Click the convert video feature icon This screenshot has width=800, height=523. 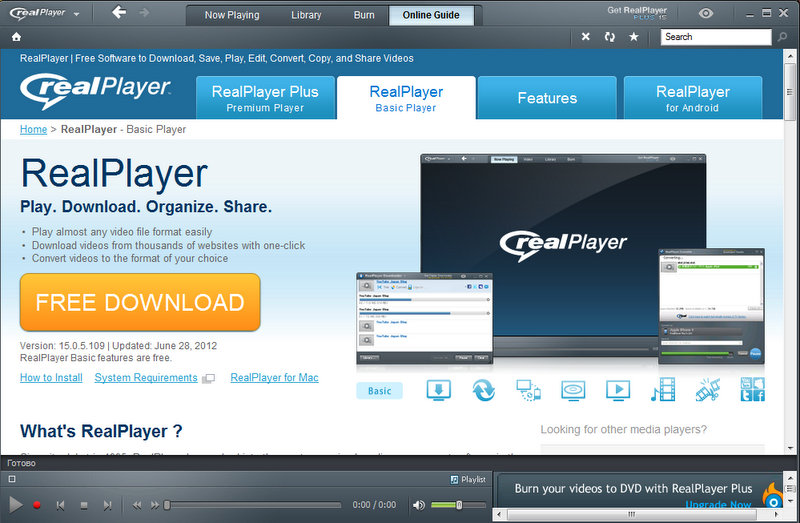click(x=483, y=390)
